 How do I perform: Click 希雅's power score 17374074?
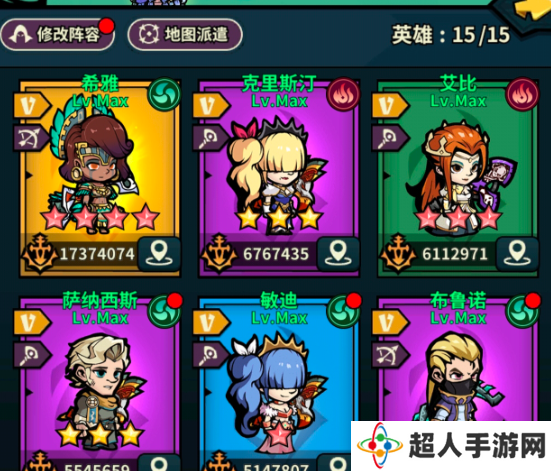[97, 254]
